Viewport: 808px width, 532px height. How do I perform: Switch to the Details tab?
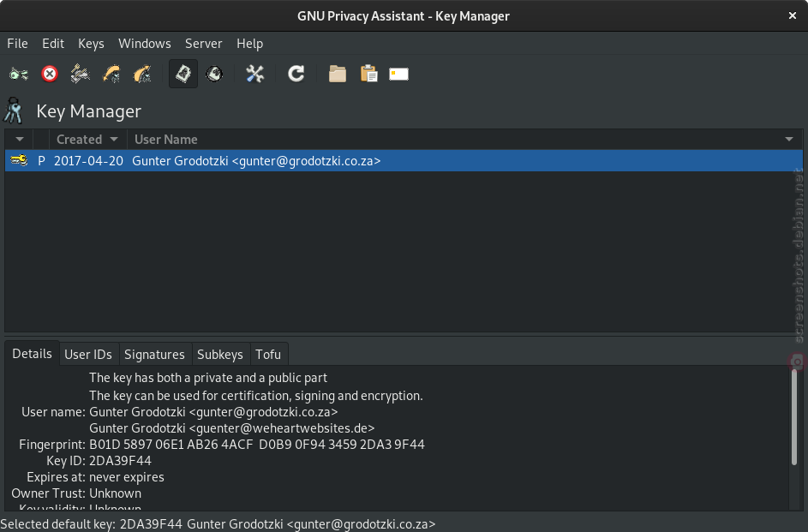coord(32,354)
